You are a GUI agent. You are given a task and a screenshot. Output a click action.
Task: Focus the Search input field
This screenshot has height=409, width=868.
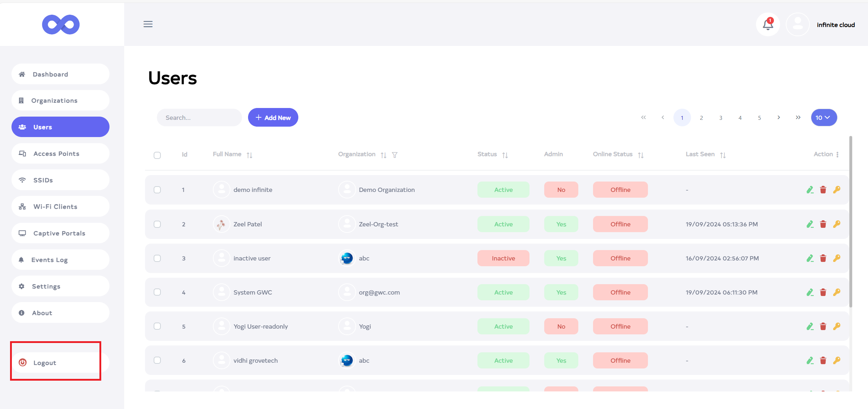[199, 118]
